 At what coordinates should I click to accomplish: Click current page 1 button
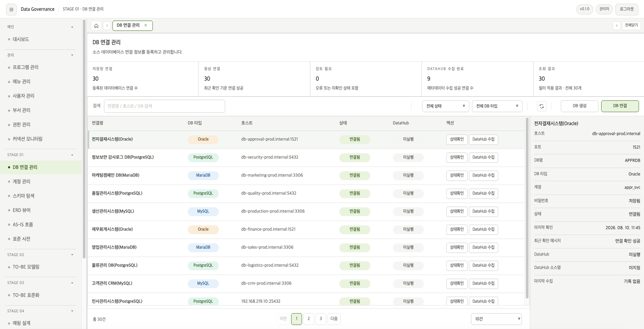pyautogui.click(x=297, y=319)
